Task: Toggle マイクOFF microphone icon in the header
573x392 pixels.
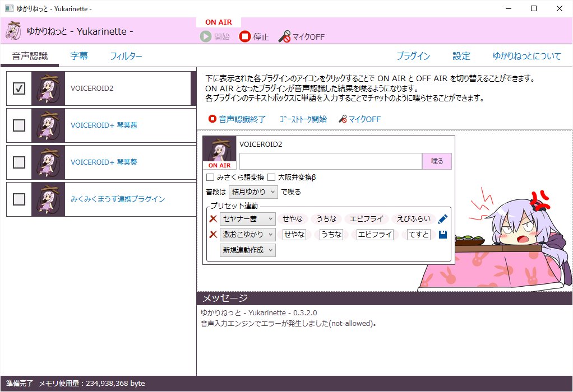Action: (x=285, y=36)
